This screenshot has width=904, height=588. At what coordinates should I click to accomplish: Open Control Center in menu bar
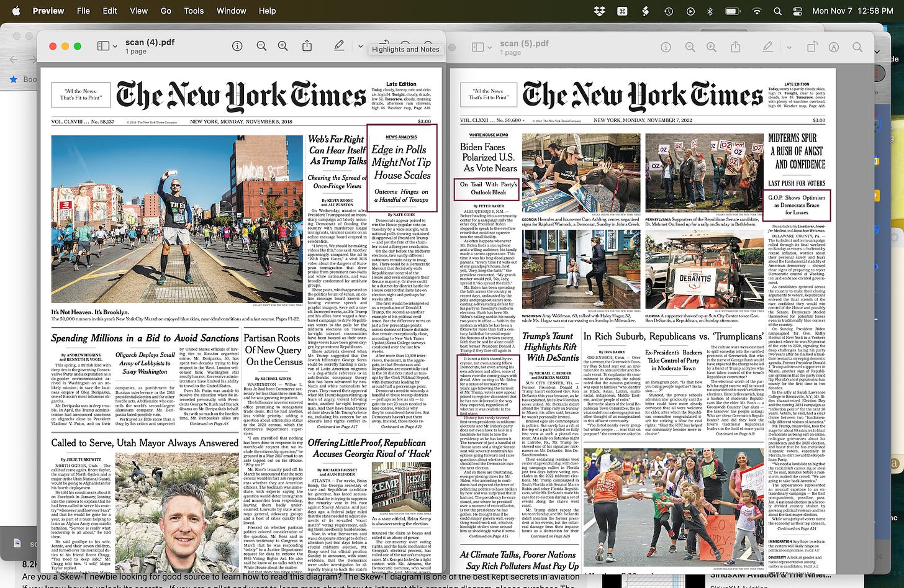798,11
